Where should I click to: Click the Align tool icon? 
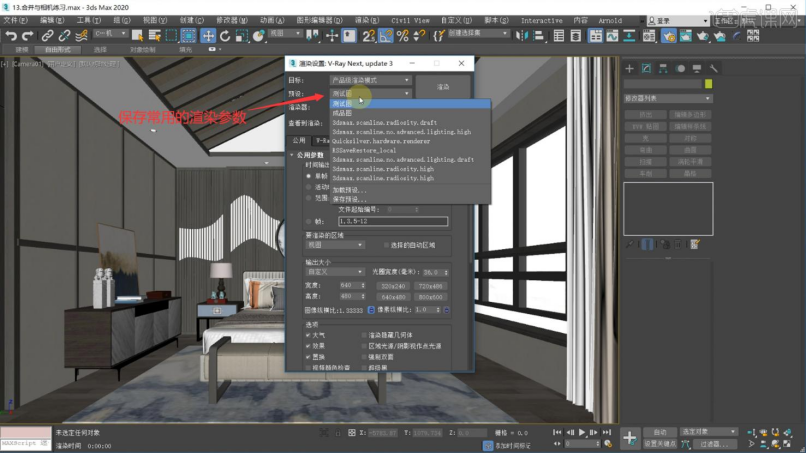tap(538, 35)
